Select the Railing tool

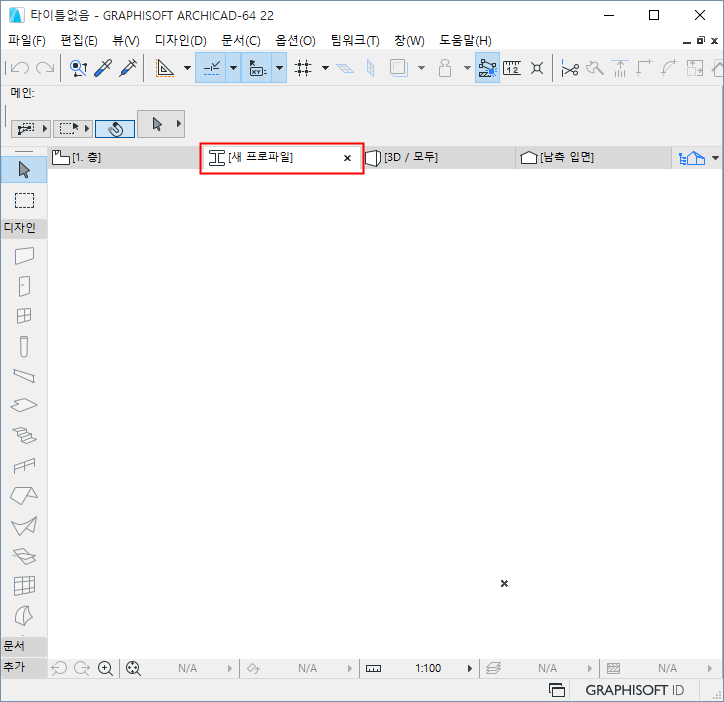pyautogui.click(x=24, y=466)
